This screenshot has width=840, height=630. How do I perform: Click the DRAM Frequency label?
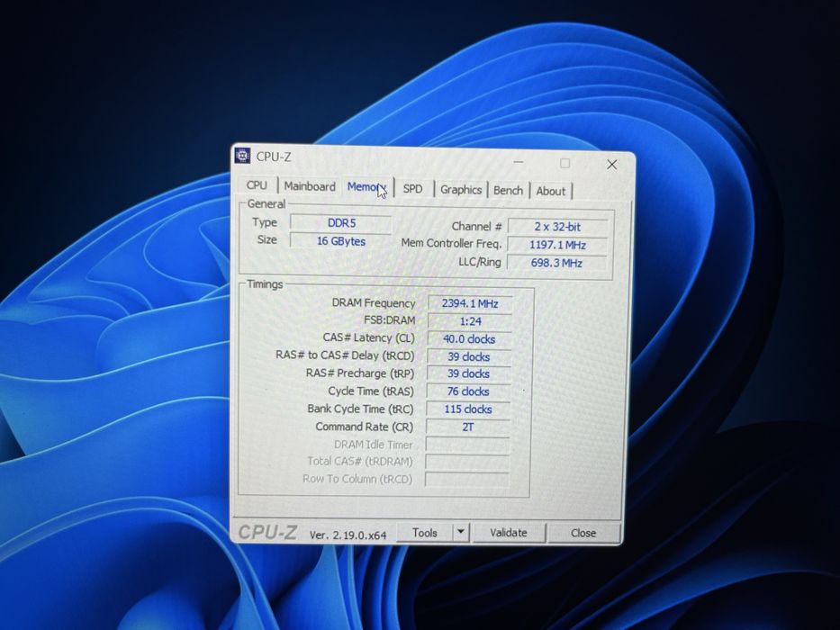[374, 302]
